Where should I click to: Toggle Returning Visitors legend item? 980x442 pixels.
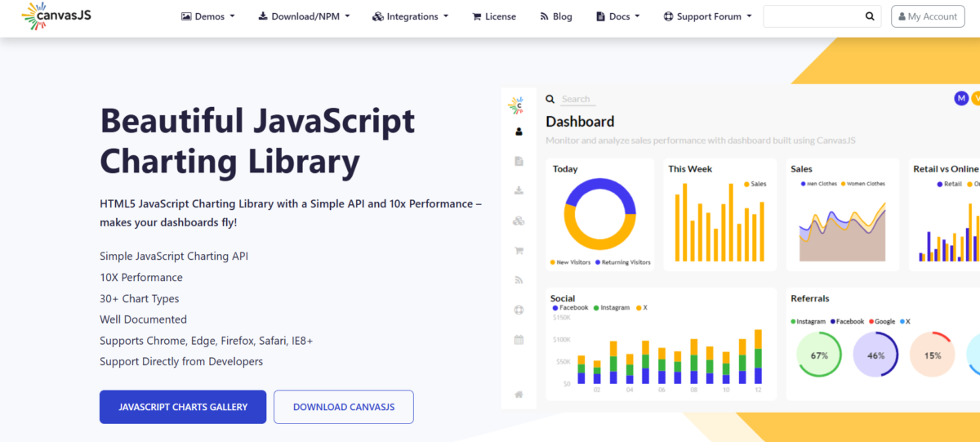click(623, 262)
